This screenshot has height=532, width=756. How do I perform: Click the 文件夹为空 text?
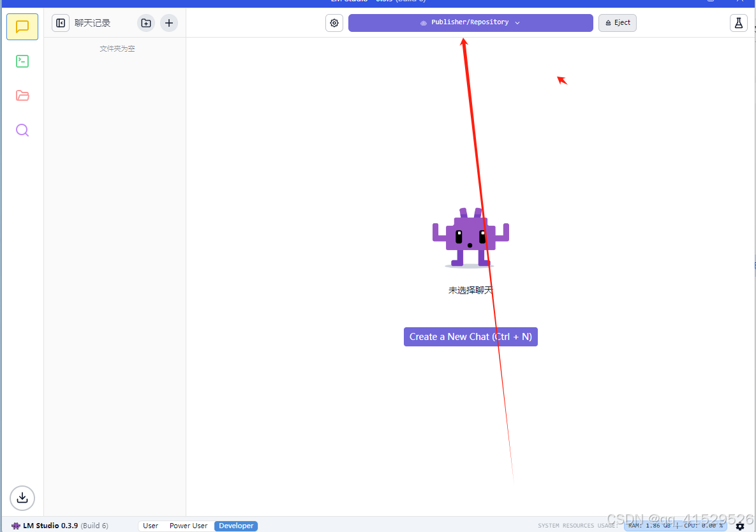point(117,48)
